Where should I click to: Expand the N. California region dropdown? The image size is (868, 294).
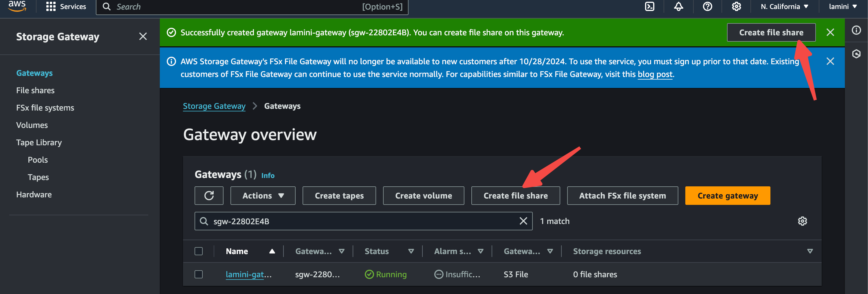[784, 6]
